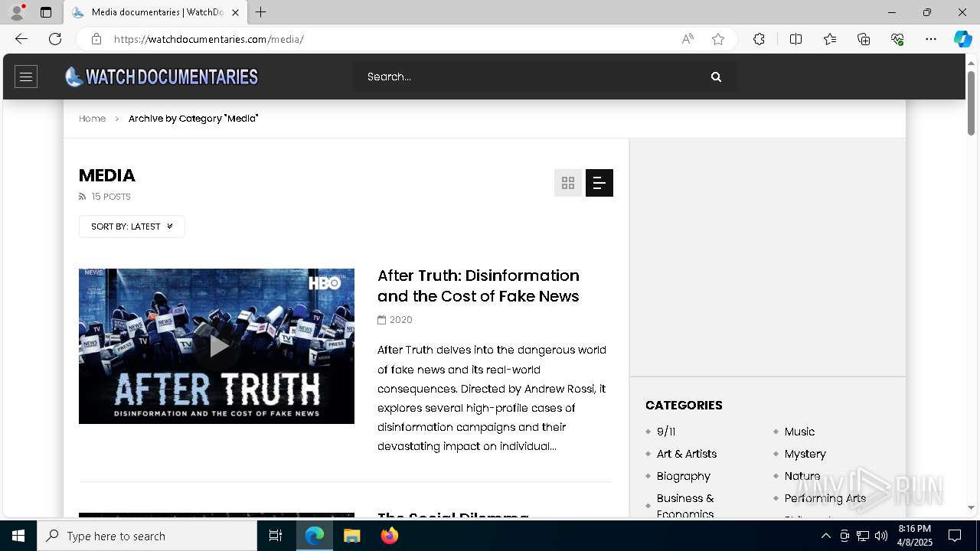The height and width of the screenshot is (551, 980).
Task: Open the Mystery category
Action: 805,454
